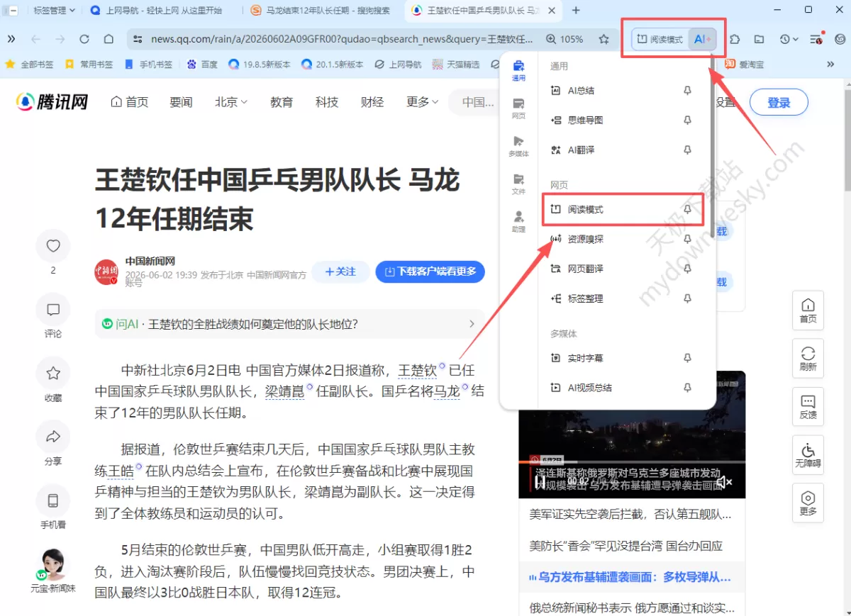This screenshot has width=851, height=616.
Task: Click the AI+ assistant button in toolbar
Action: tap(702, 39)
